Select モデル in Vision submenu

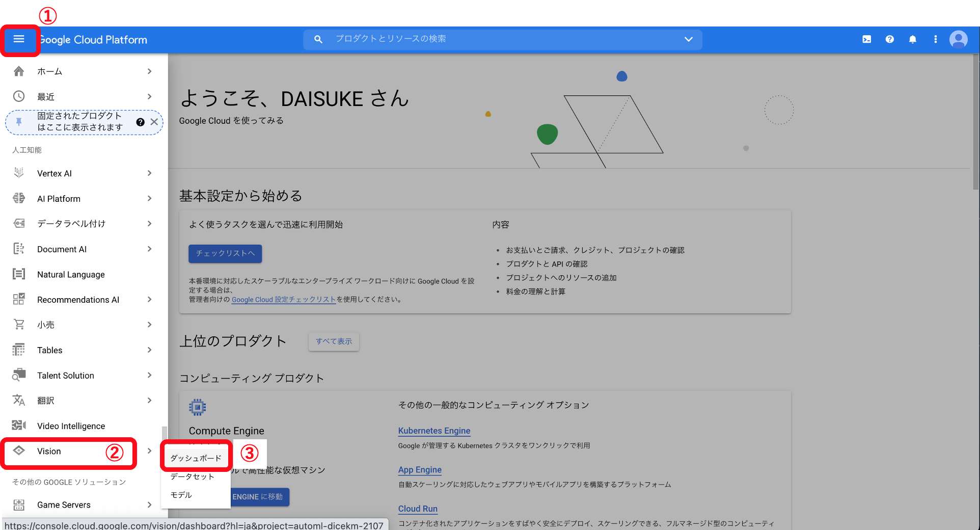click(x=196, y=495)
